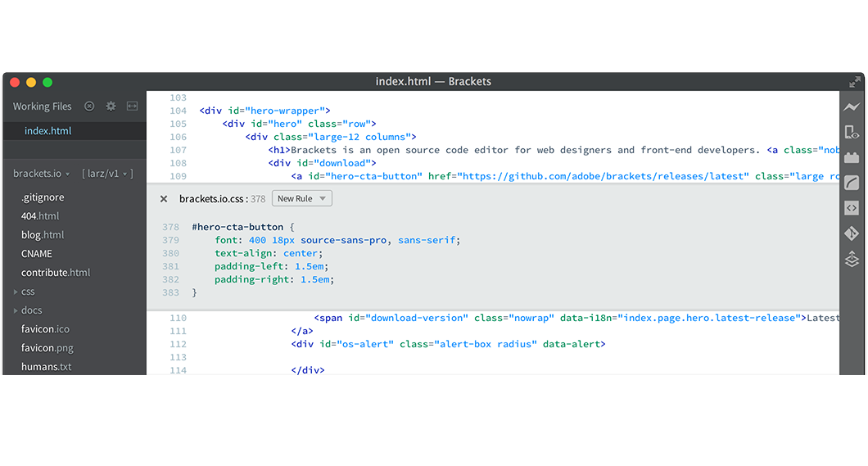Open 404.html in file tree
The width and height of the screenshot is (868, 466).
[40, 216]
